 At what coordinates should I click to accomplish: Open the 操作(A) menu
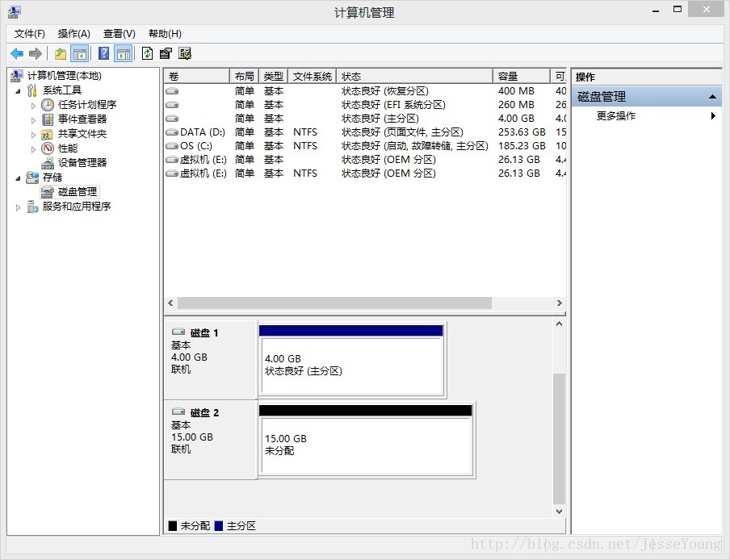point(73,34)
